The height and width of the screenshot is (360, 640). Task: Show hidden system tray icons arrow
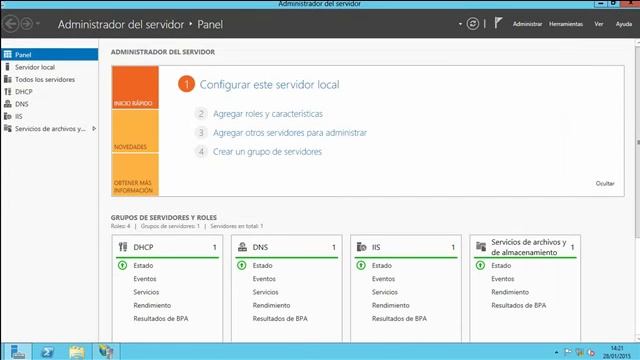coord(556,352)
